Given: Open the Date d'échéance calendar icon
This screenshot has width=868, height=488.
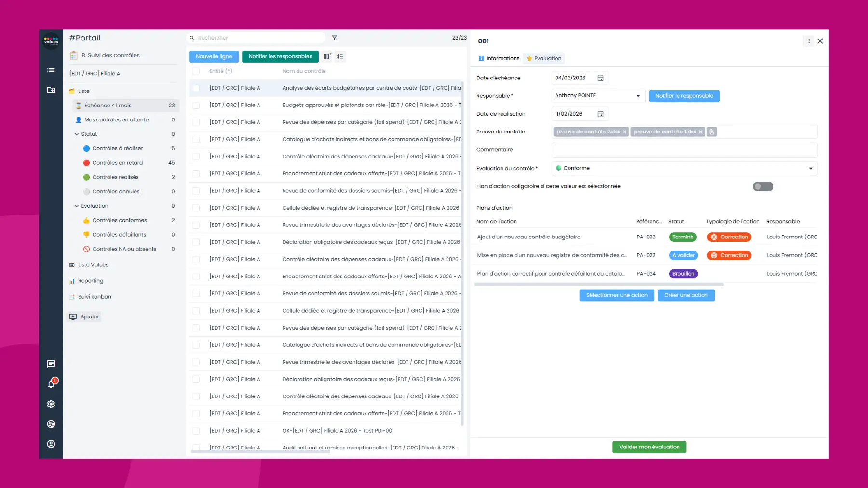Looking at the screenshot, I should (601, 78).
